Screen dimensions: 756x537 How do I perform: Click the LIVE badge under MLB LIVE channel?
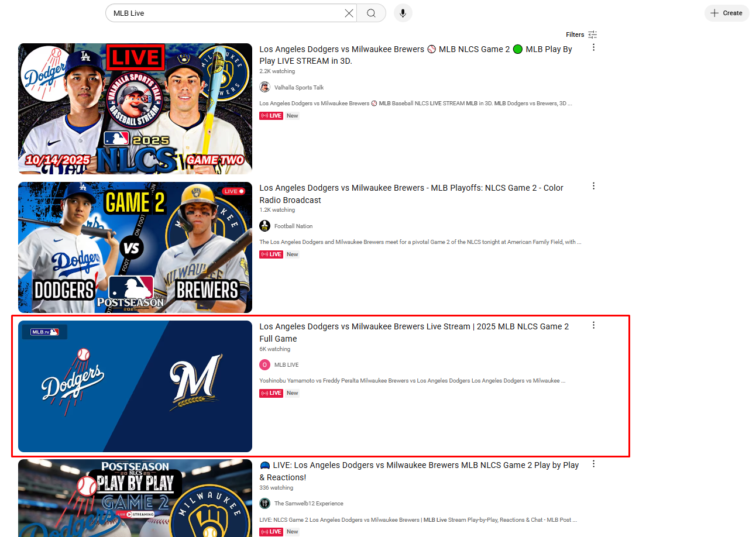click(272, 393)
